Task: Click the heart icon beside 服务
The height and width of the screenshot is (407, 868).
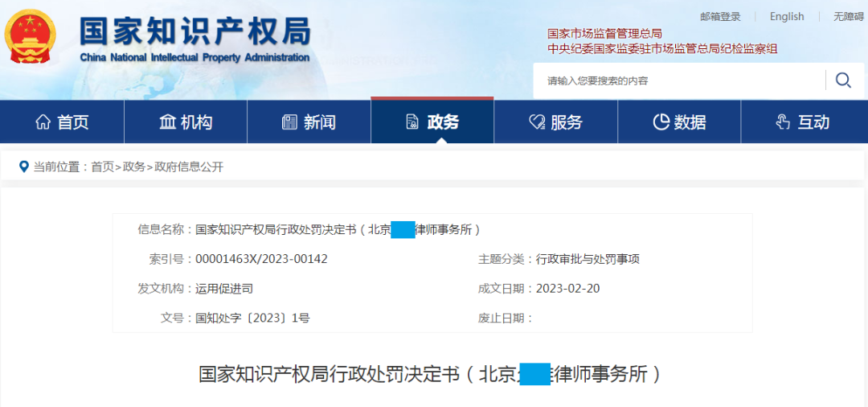Action: tap(537, 121)
